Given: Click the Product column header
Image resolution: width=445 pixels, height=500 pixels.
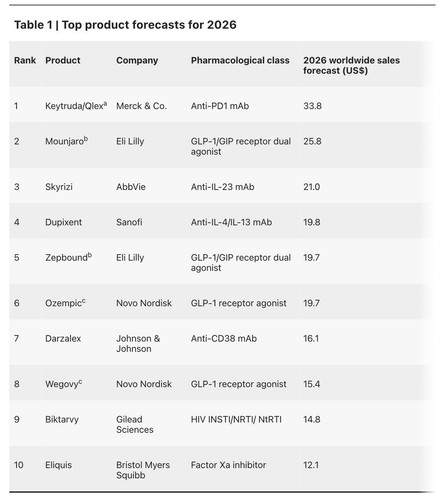Looking at the screenshot, I should click(x=63, y=60).
